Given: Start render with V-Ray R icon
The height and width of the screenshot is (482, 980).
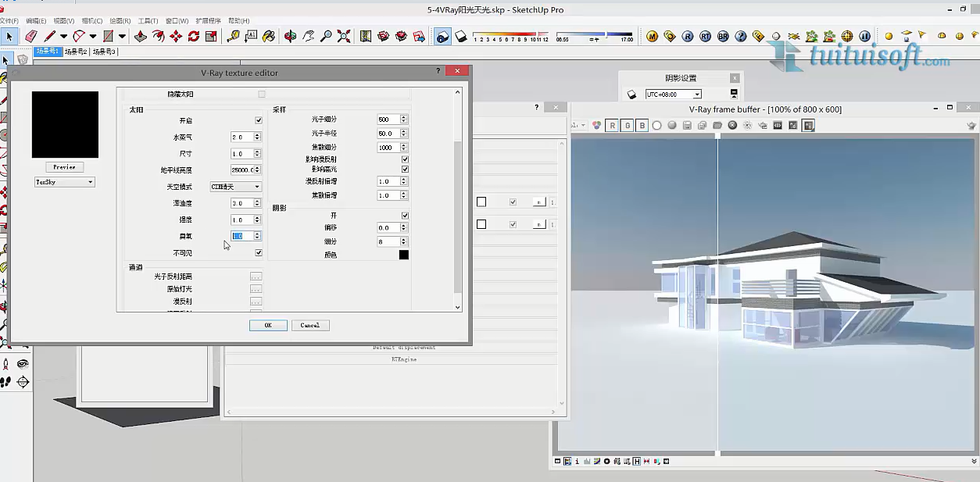Looking at the screenshot, I should click(x=688, y=36).
